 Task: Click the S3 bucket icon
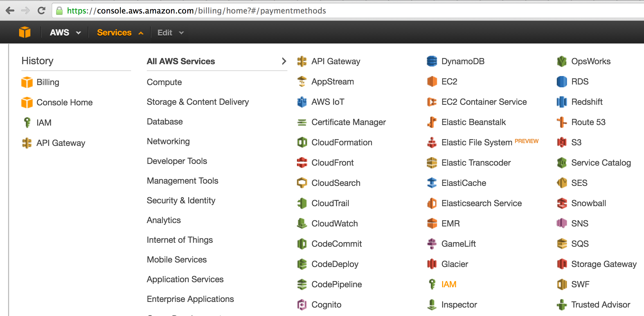click(562, 142)
